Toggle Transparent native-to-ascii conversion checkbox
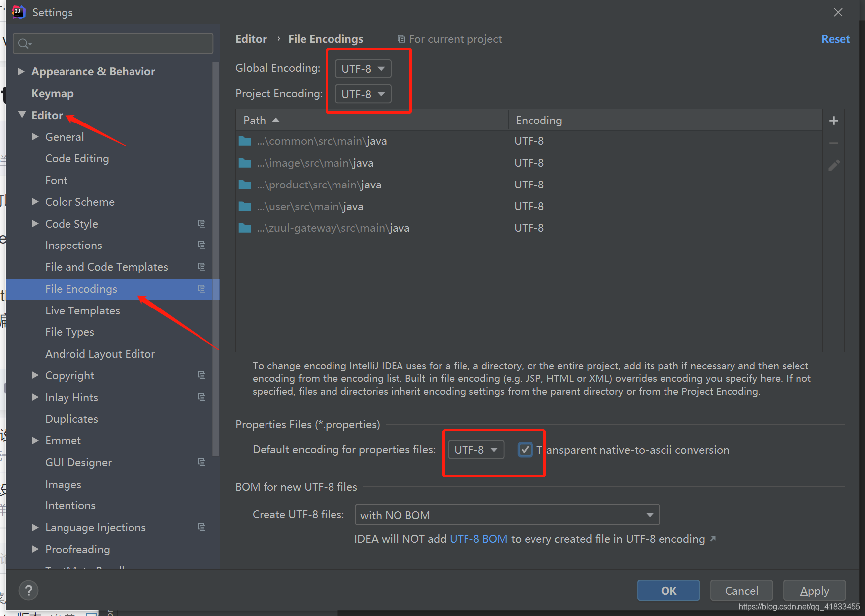 (x=525, y=450)
